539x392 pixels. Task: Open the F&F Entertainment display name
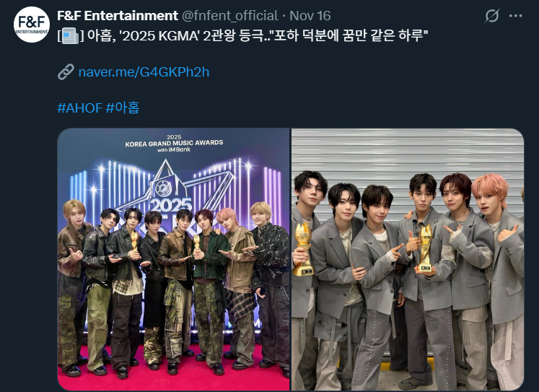click(118, 16)
